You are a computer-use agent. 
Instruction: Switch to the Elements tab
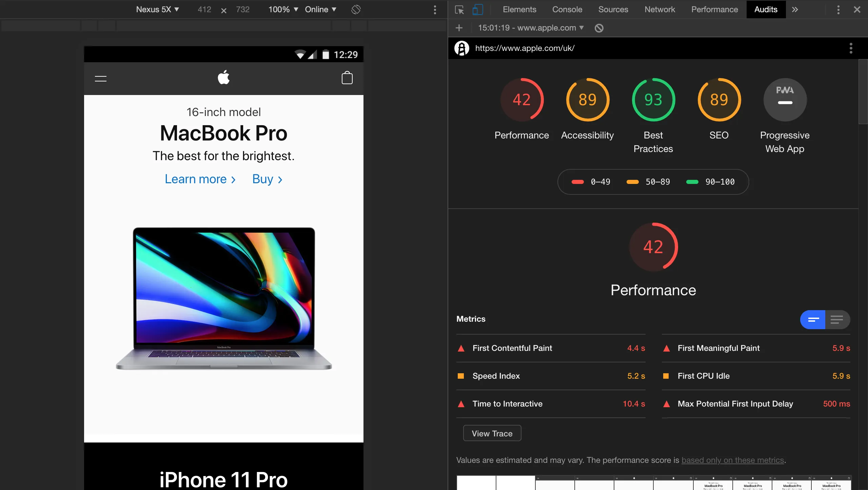tap(519, 10)
